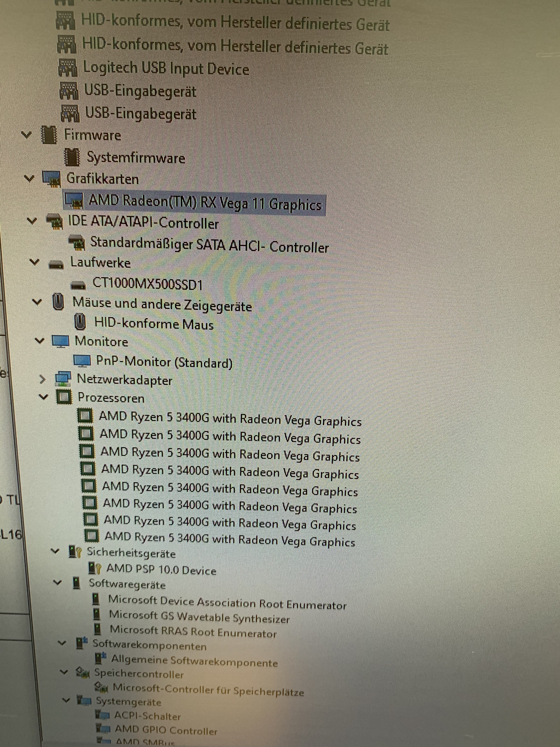Select Microsoft-Controller für Speicherplätze
Screen dimensions: 560x747
208,690
